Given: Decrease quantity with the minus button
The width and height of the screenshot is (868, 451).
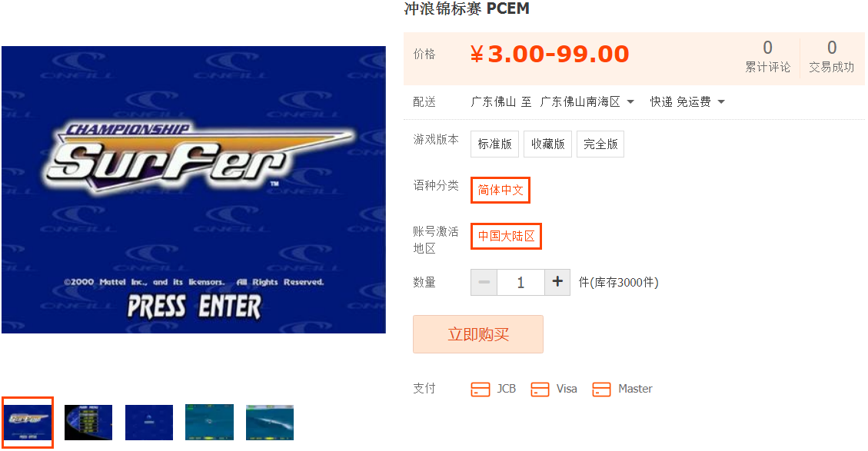Looking at the screenshot, I should pyautogui.click(x=484, y=282).
